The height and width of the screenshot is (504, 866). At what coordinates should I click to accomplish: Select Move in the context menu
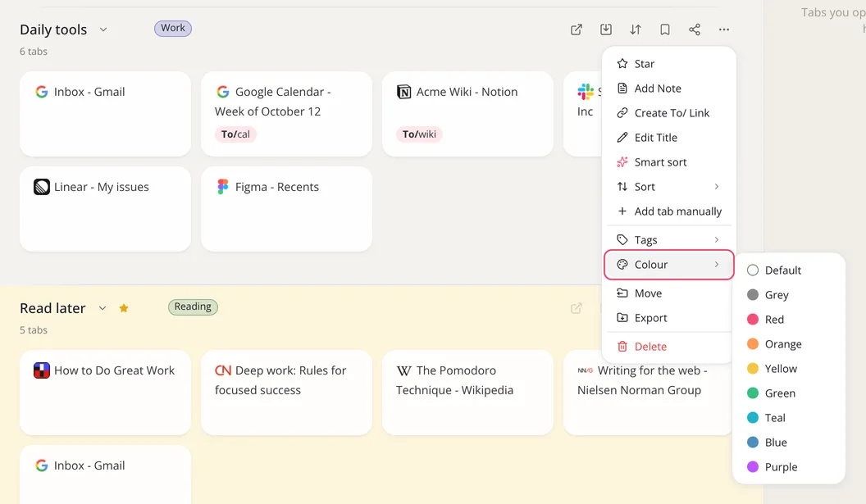point(669,293)
